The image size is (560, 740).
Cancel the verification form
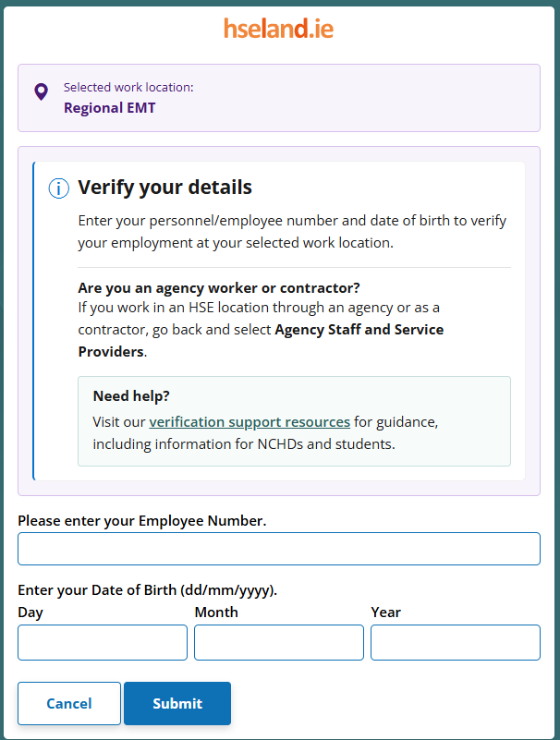click(69, 703)
